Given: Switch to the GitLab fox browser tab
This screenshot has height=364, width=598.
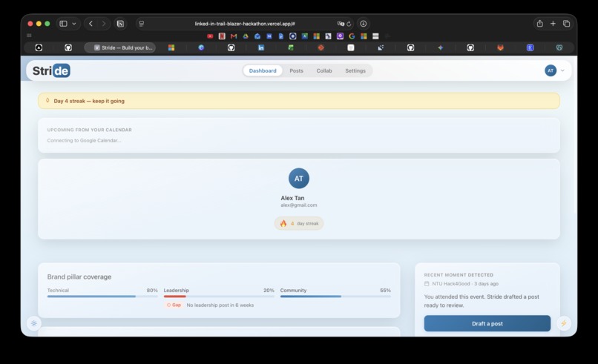Looking at the screenshot, I should [x=500, y=47].
